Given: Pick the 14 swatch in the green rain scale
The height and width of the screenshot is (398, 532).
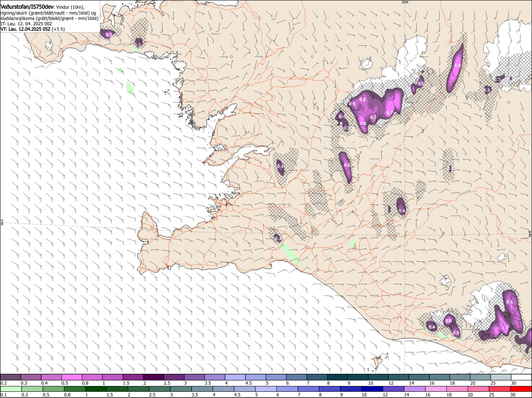Looking at the screenshot, I should click(414, 389).
